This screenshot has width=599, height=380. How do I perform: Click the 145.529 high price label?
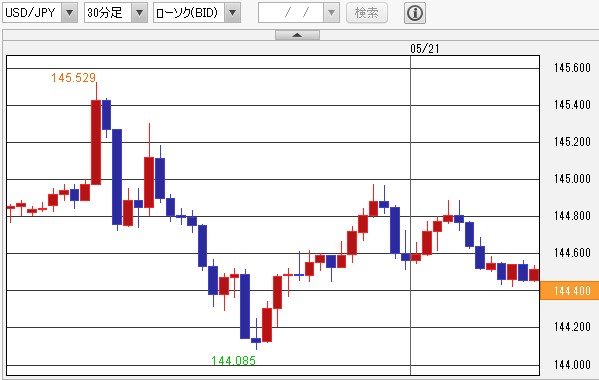pyautogui.click(x=73, y=78)
